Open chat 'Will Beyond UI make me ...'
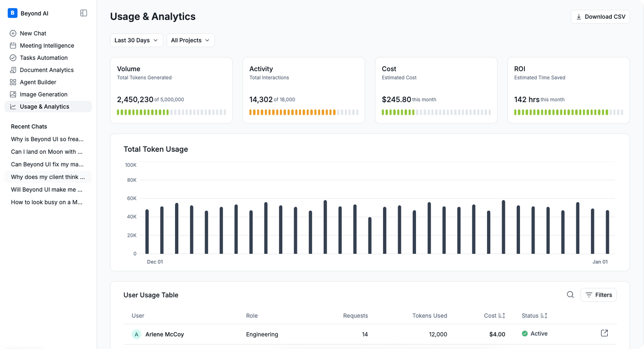 [48, 190]
